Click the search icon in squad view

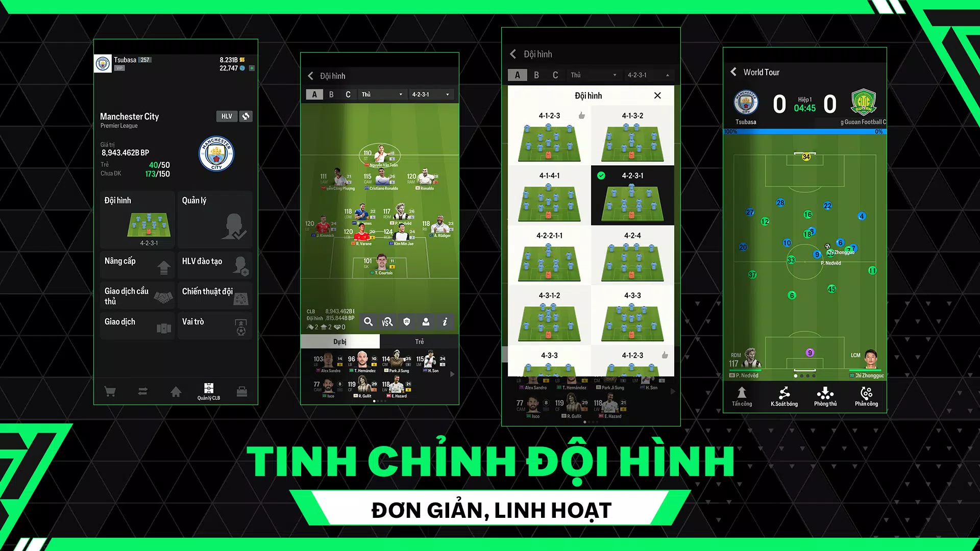pos(367,321)
